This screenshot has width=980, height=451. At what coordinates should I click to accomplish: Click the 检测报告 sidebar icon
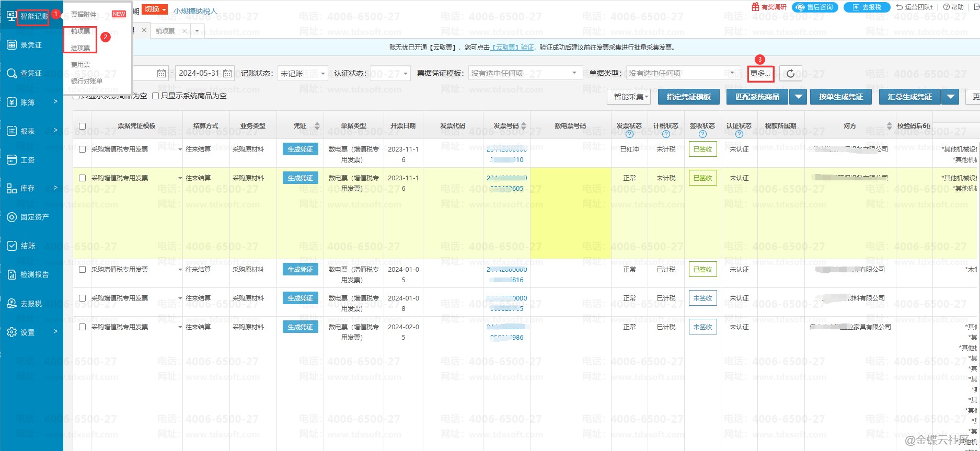tap(11, 275)
